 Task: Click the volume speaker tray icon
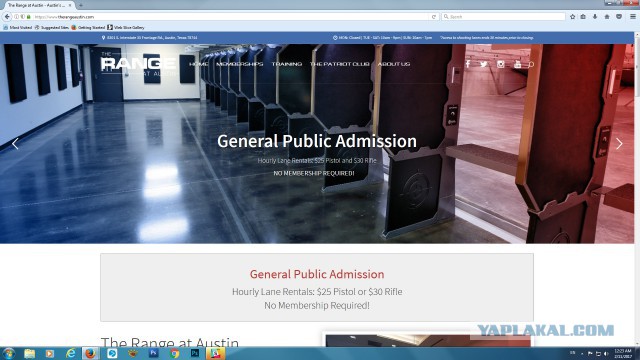tap(606, 353)
